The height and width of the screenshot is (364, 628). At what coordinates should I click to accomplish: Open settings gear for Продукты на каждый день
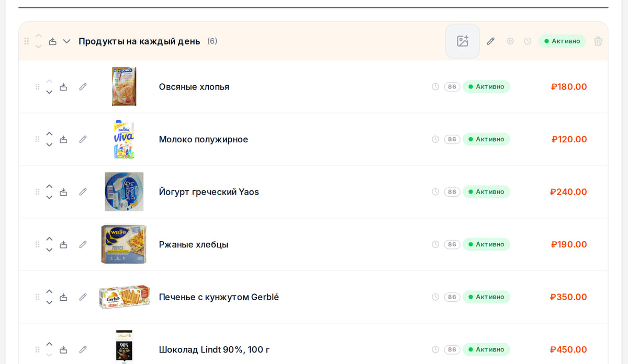click(x=510, y=41)
